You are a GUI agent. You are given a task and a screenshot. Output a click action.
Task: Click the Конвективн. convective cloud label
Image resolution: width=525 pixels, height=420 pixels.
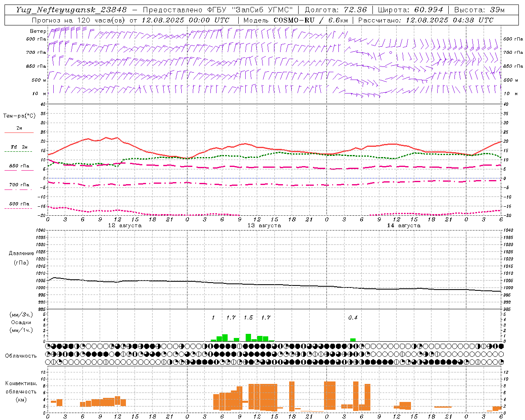click(21, 383)
